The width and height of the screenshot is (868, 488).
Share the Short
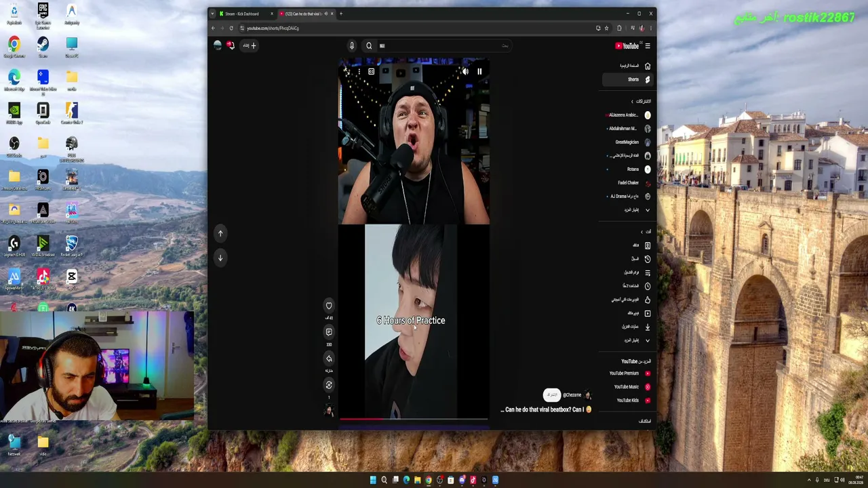point(329,359)
